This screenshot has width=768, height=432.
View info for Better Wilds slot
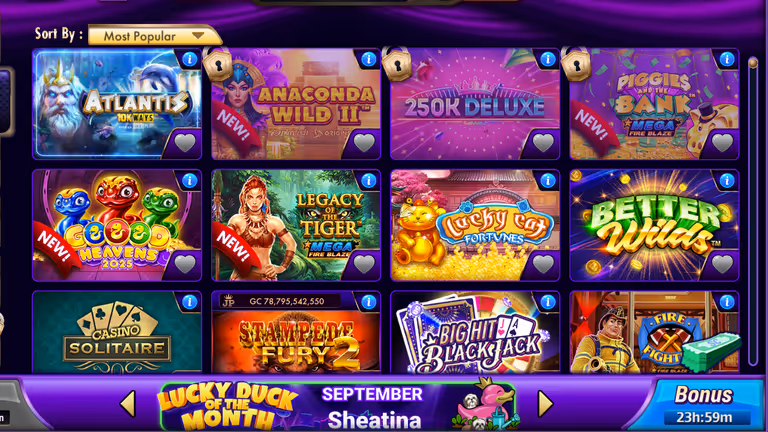[727, 181]
